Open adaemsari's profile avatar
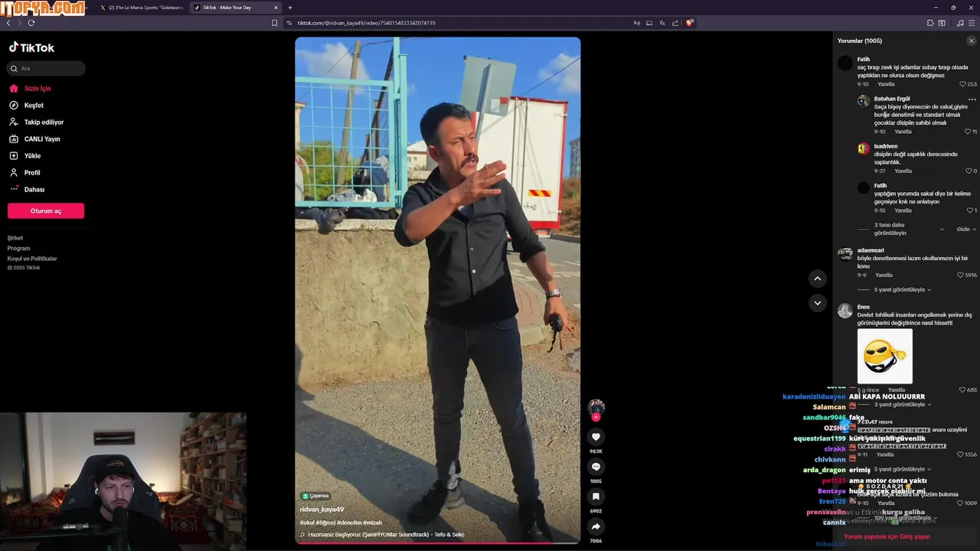Viewport: 980px width, 551px height. pyautogui.click(x=845, y=254)
